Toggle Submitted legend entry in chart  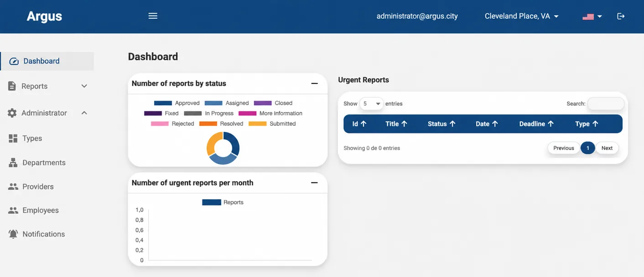coord(272,124)
